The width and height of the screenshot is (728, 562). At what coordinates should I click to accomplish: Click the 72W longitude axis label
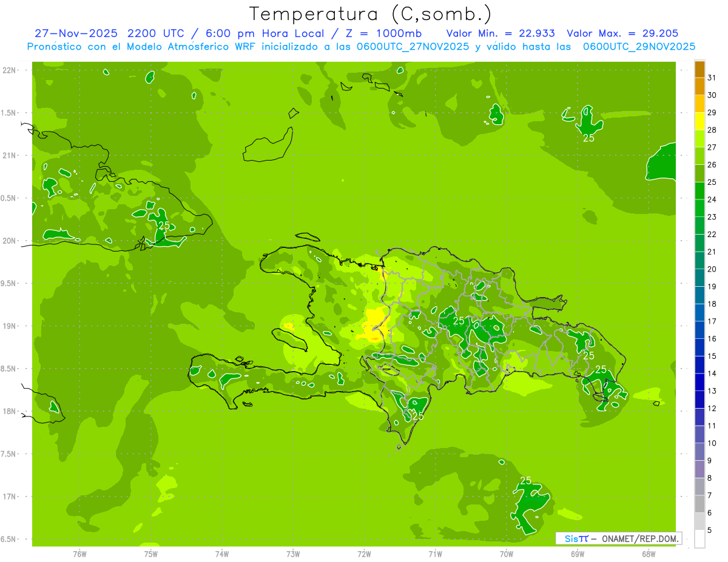pos(364,554)
